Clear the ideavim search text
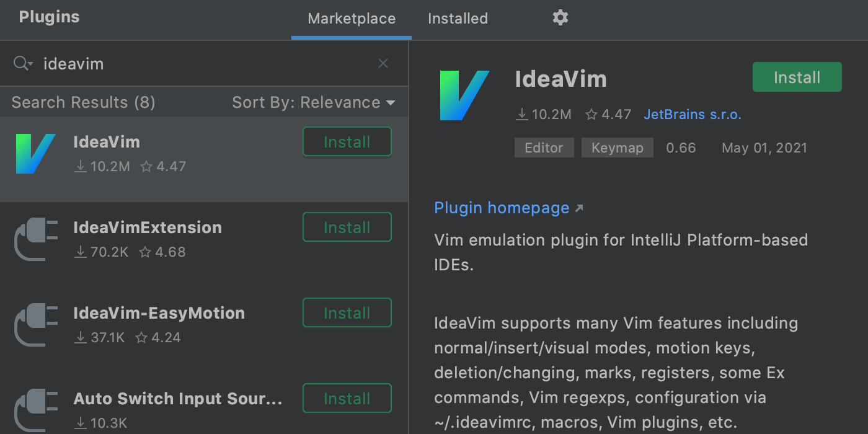Screen dimensions: 868x434 (383, 63)
